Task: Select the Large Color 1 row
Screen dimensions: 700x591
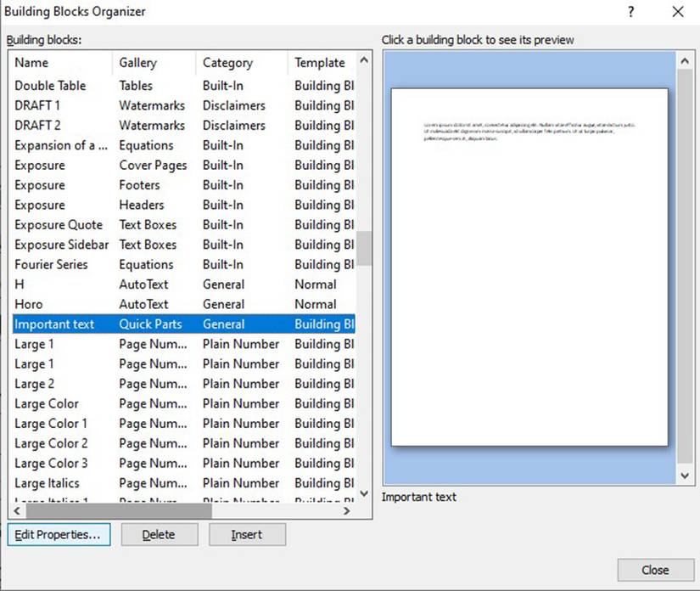Action: (184, 424)
